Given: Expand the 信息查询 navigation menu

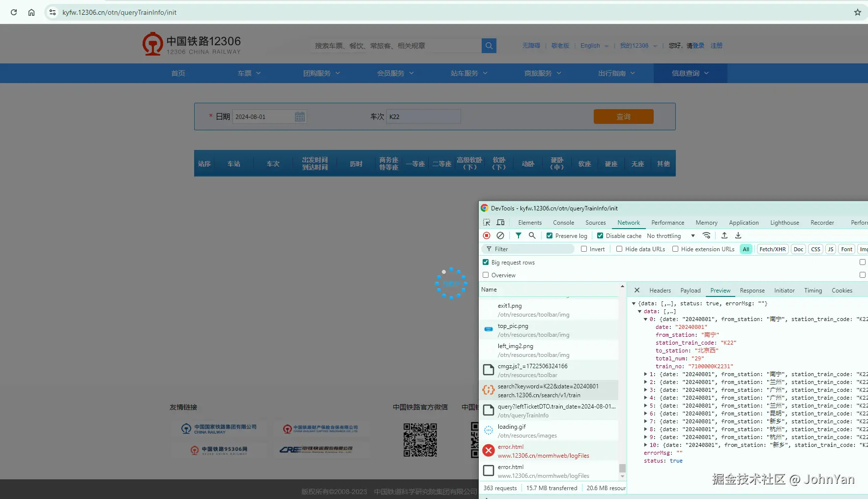Looking at the screenshot, I should coord(690,73).
